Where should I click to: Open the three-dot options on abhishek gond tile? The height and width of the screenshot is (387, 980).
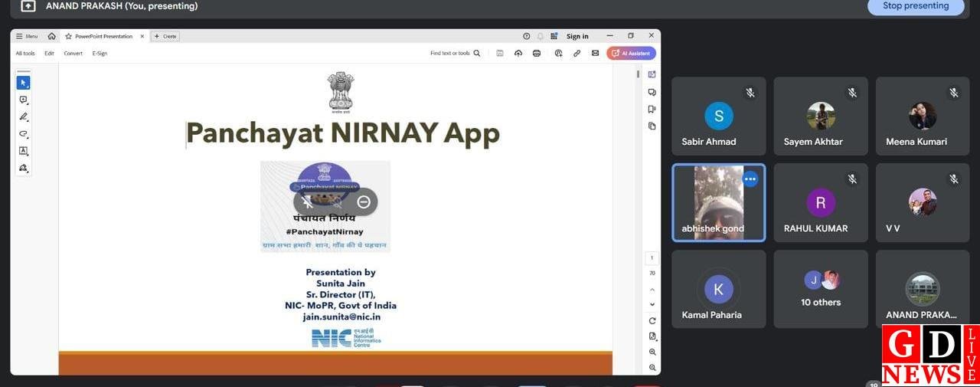pos(750,179)
